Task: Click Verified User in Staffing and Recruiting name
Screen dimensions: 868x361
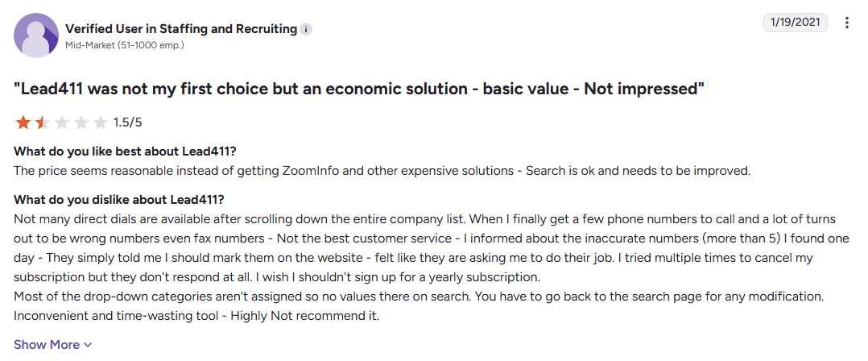Action: [181, 29]
